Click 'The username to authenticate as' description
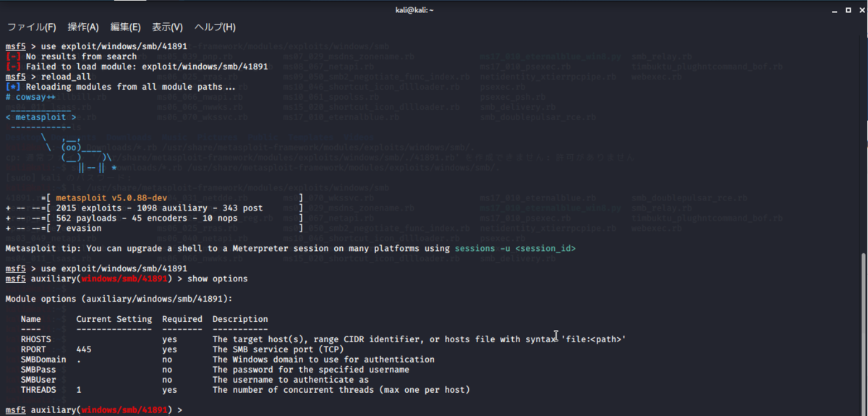The image size is (868, 416). (x=291, y=380)
